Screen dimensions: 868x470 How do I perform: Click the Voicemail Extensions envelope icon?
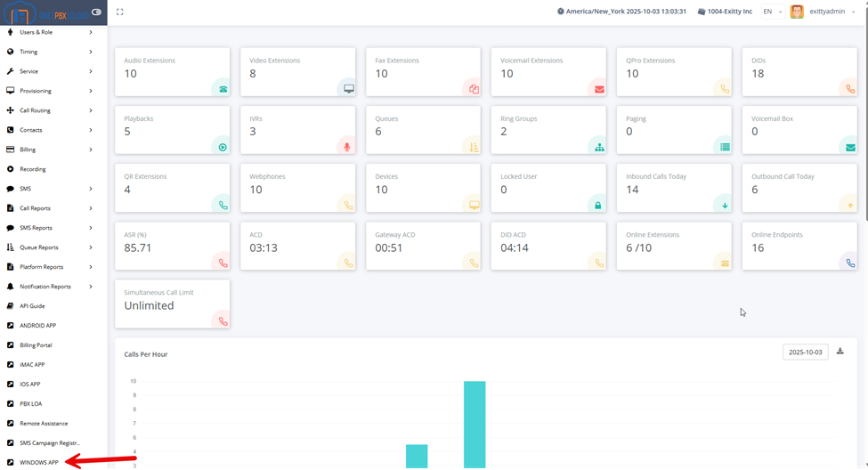(599, 88)
